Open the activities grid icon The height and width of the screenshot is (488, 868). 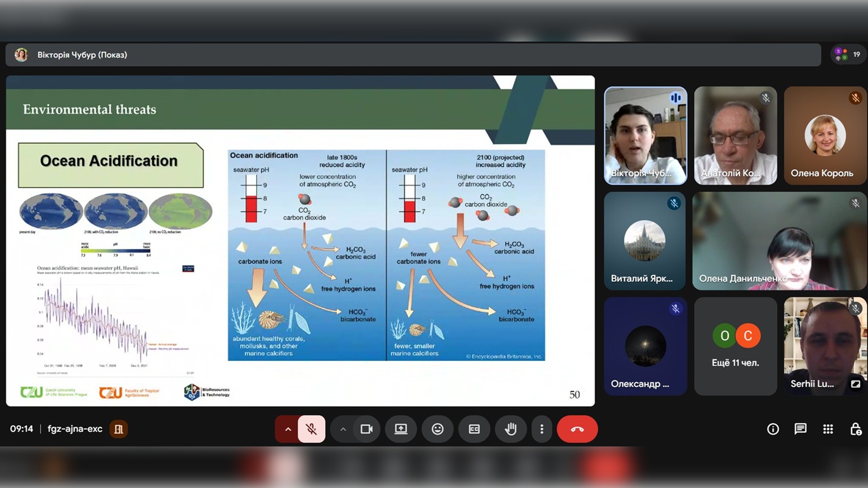point(828,429)
